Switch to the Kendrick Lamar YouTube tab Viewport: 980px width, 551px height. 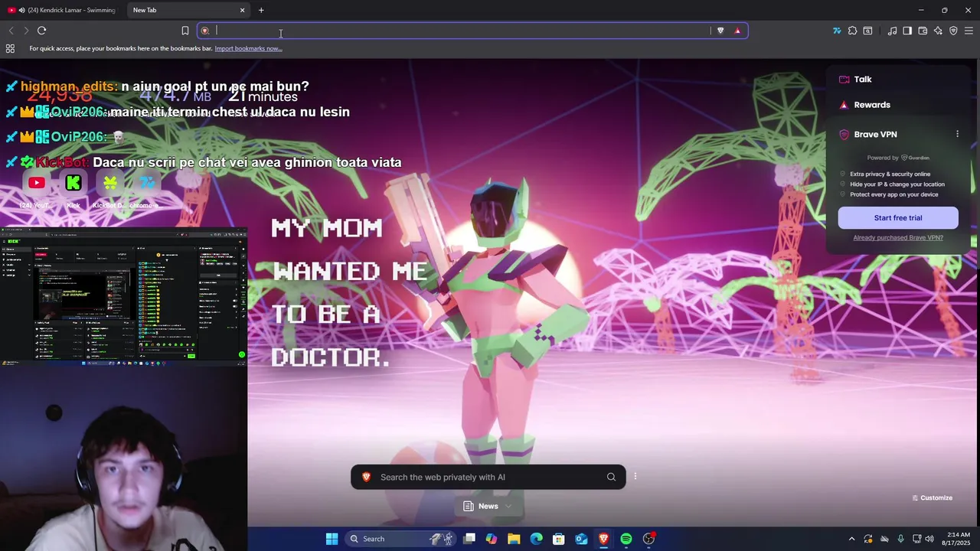click(63, 10)
